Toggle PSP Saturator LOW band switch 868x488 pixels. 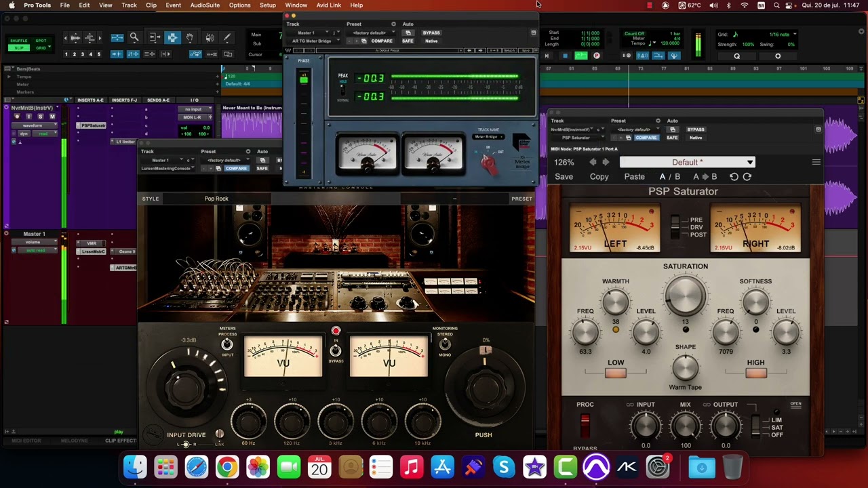615,372
